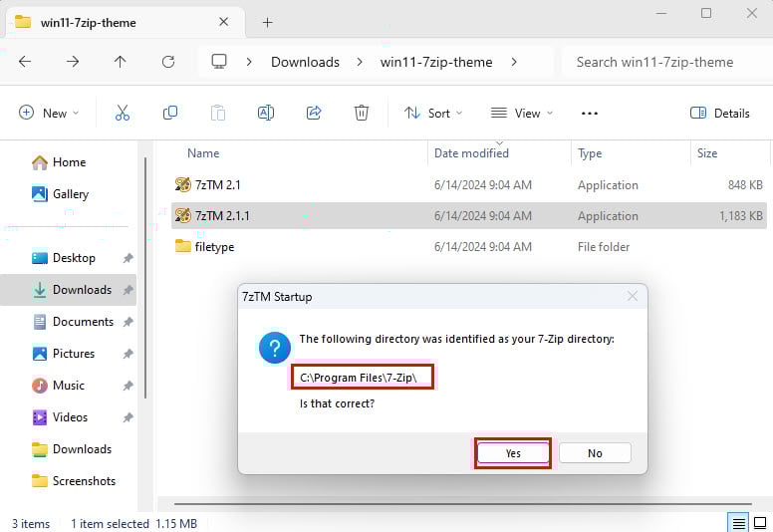Click the Cut scissors icon
Image resolution: width=773 pixels, height=532 pixels.
click(123, 113)
